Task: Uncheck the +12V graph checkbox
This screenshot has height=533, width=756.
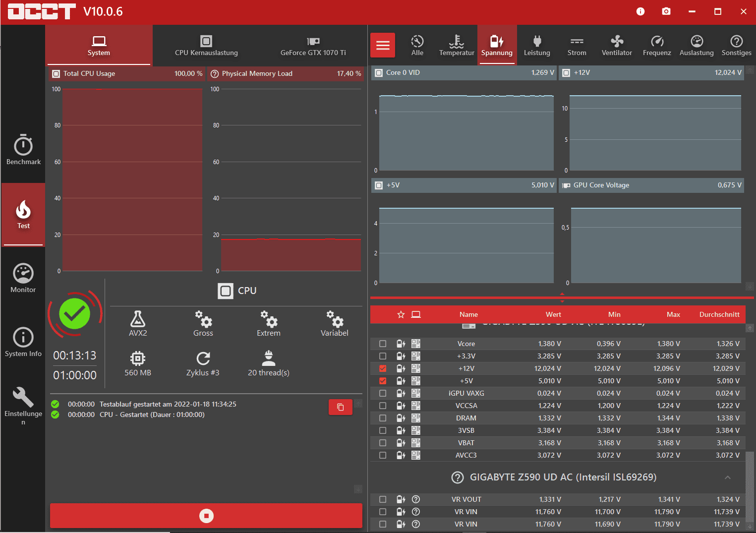Action: pos(383,368)
